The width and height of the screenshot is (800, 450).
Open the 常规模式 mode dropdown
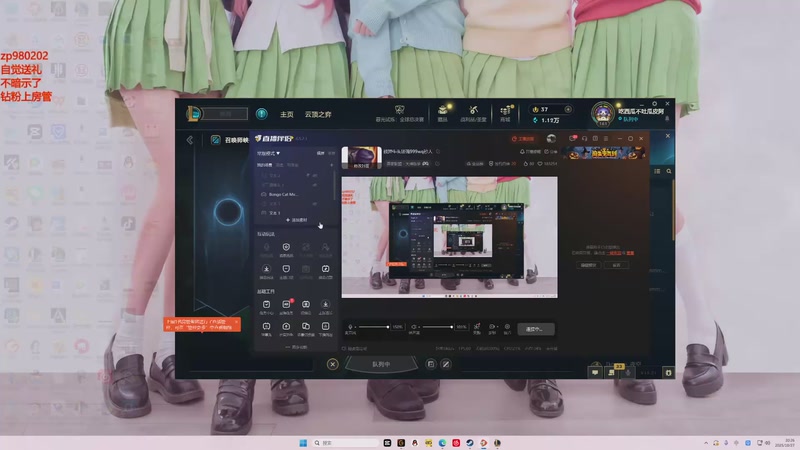(x=268, y=153)
